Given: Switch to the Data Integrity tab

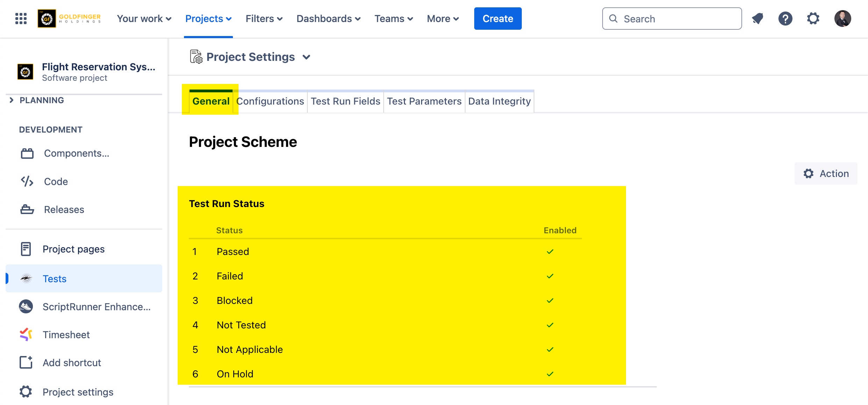Looking at the screenshot, I should (499, 101).
